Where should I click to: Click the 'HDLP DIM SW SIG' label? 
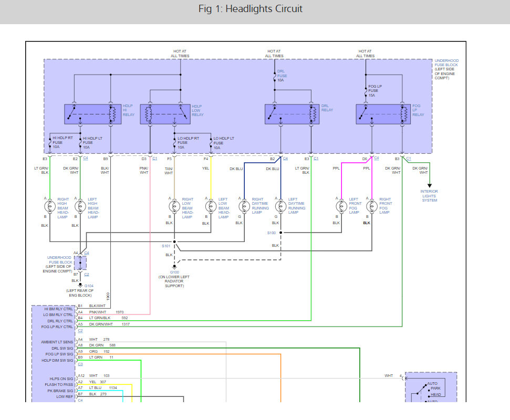click(x=57, y=361)
